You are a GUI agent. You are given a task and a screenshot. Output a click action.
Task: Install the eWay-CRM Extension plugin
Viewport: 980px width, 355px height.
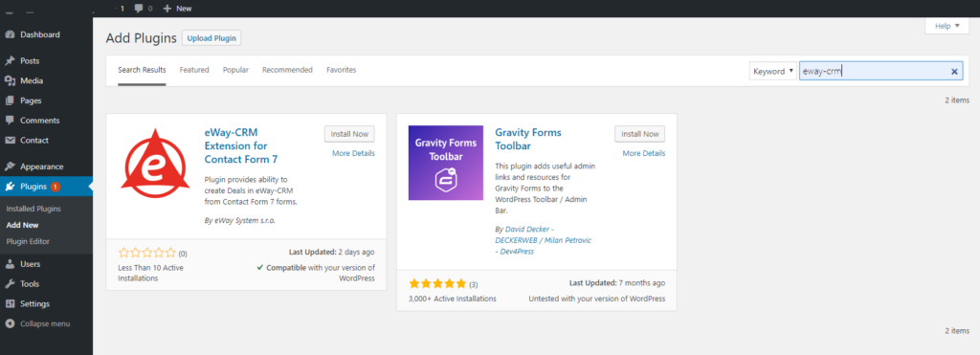coord(349,134)
